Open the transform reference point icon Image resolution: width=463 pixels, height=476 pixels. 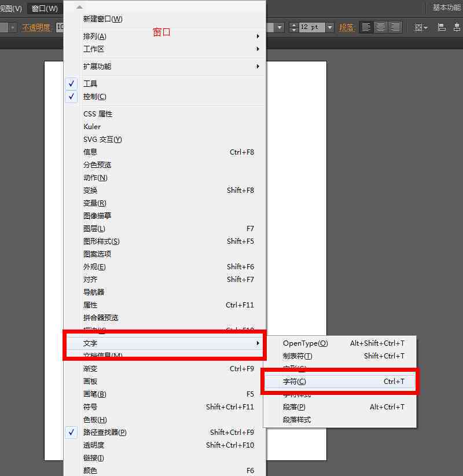(x=421, y=28)
